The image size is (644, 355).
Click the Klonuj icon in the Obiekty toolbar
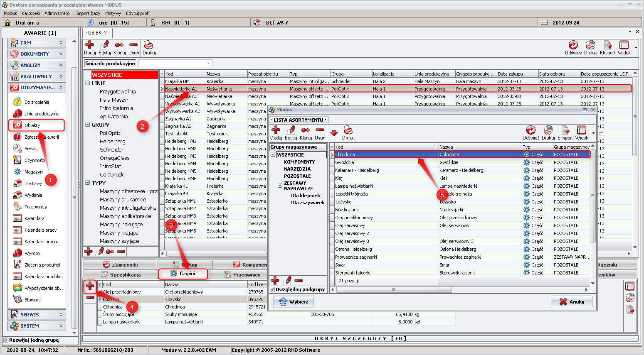tap(119, 45)
